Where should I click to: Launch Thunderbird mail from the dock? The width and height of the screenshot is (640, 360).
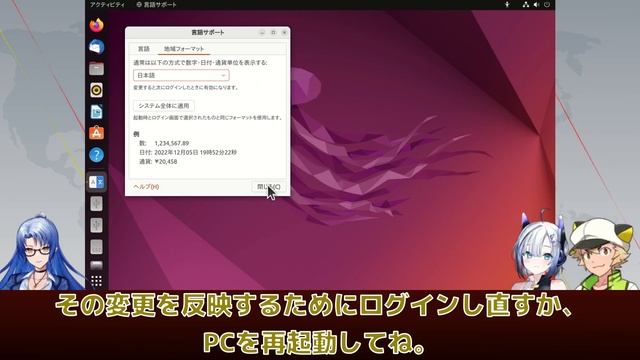[x=96, y=47]
